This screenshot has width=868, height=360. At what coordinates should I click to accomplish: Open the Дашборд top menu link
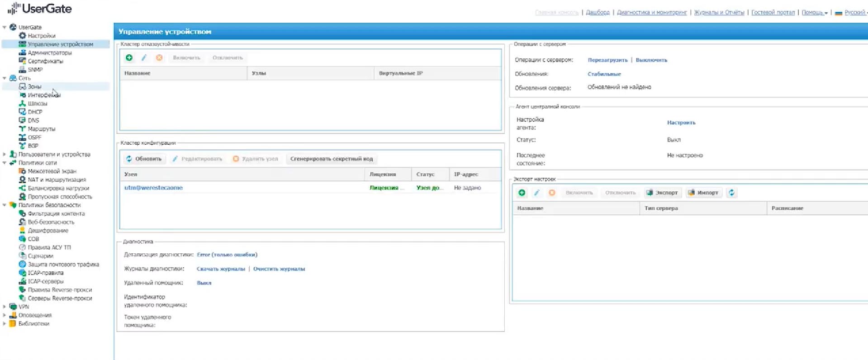point(598,13)
